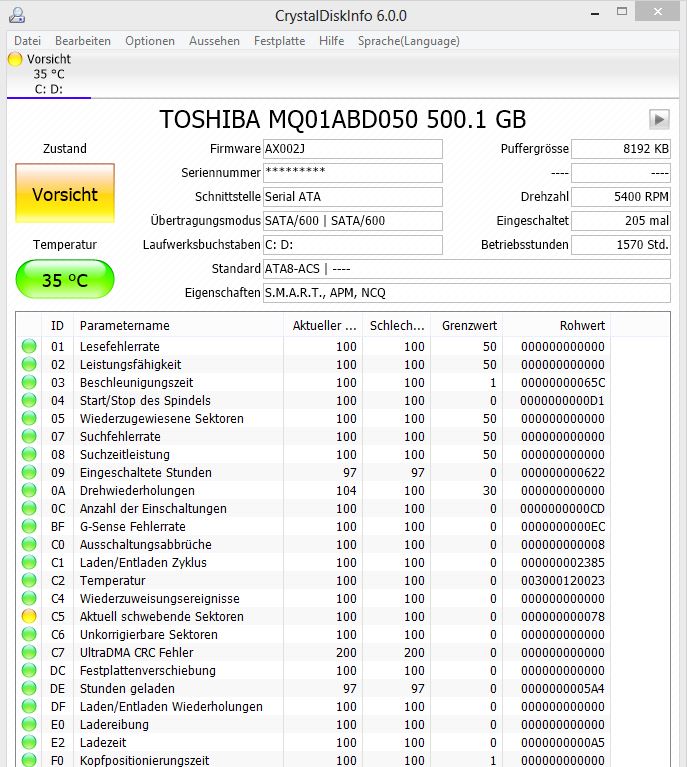Click the drive title TOSHIBA MQ01ABD050 500.1 GB
This screenshot has height=767, width=687.
(x=343, y=119)
